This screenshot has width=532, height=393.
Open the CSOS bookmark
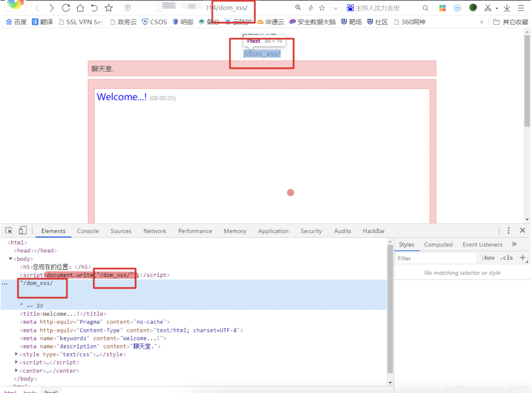click(x=154, y=22)
